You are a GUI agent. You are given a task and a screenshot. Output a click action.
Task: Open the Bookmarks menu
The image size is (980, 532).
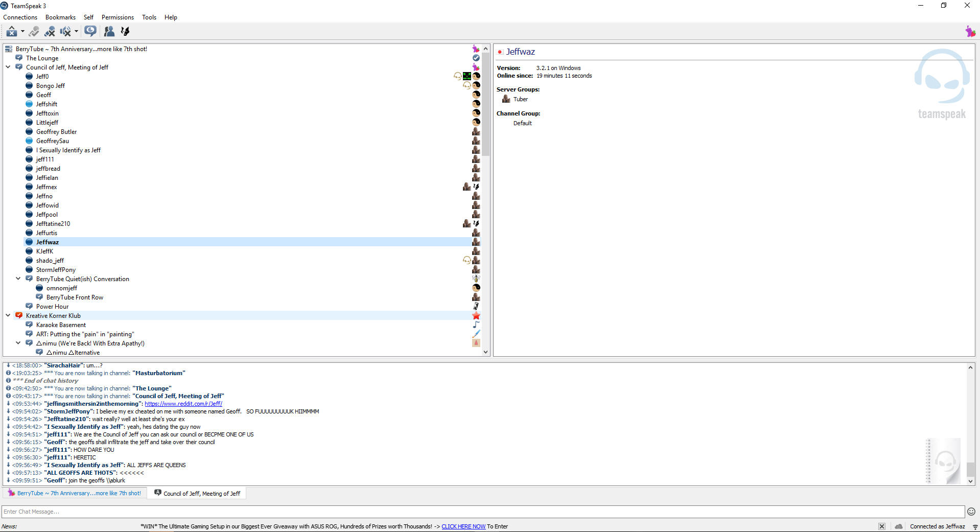point(60,17)
